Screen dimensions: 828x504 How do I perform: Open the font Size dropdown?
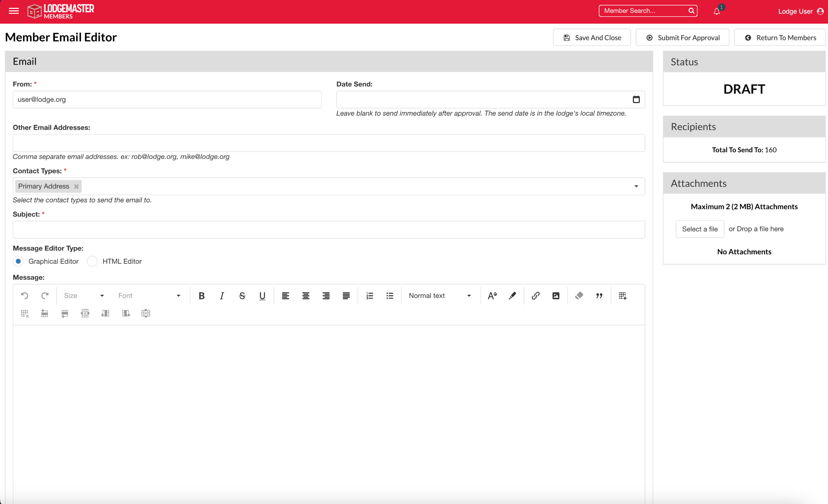[x=84, y=296]
